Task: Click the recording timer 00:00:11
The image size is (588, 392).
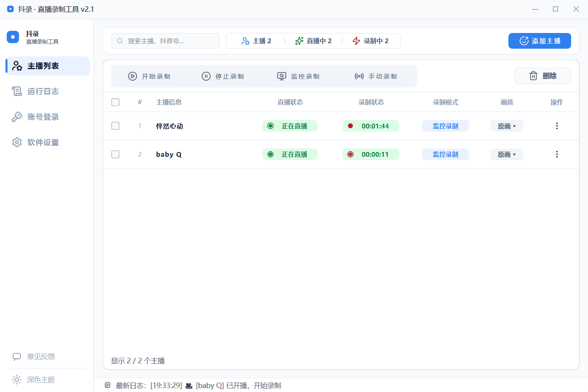Action: coord(371,154)
